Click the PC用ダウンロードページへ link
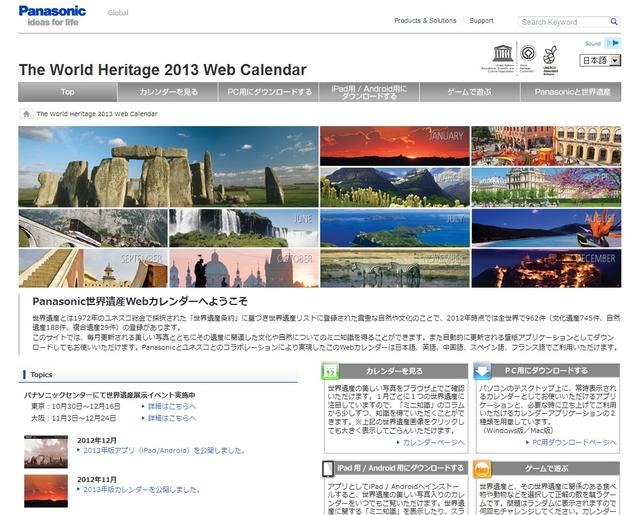The width and height of the screenshot is (640, 515). [x=574, y=443]
